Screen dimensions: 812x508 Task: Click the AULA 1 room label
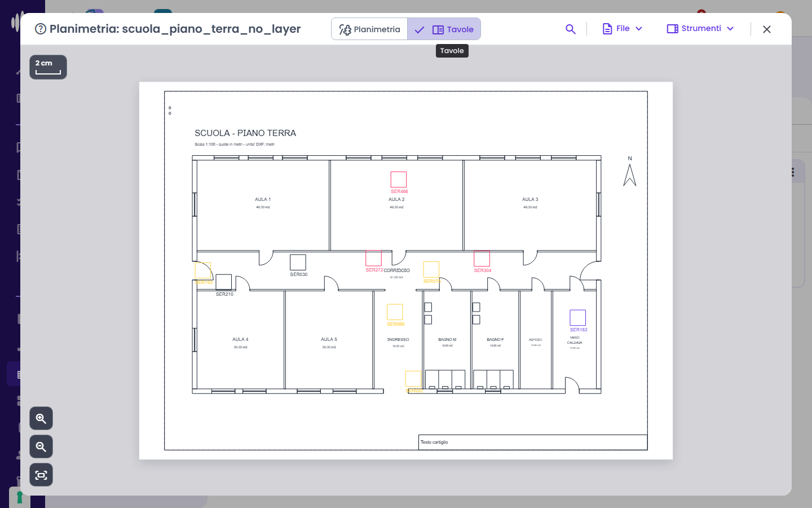tap(263, 199)
